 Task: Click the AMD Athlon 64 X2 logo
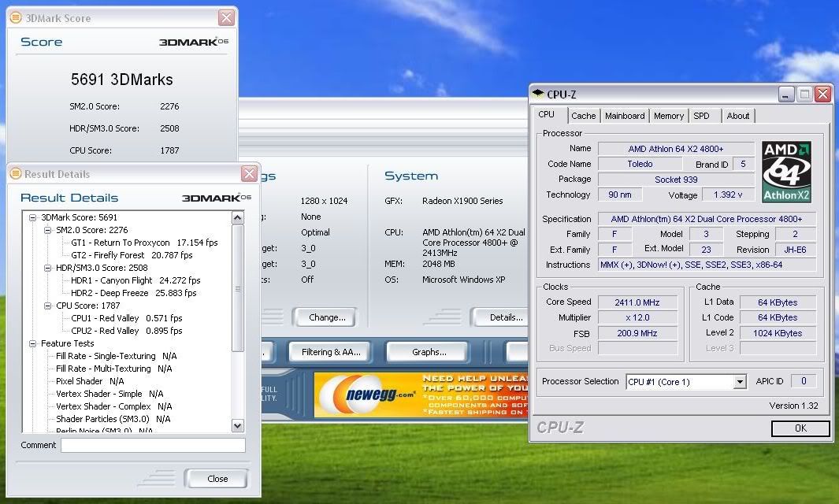[786, 172]
